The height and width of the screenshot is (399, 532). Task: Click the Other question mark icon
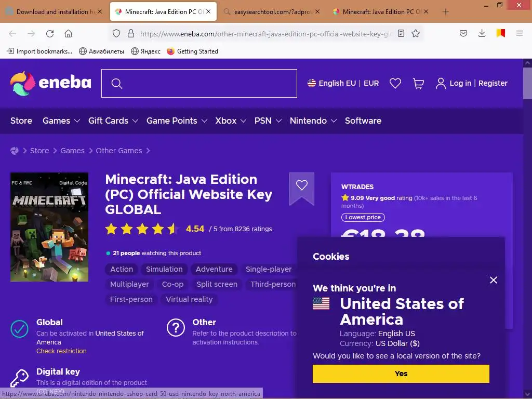coord(176,328)
